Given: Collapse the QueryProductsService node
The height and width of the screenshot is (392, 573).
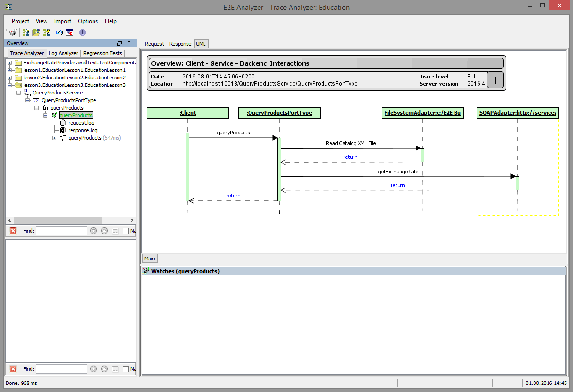Looking at the screenshot, I should pos(20,92).
